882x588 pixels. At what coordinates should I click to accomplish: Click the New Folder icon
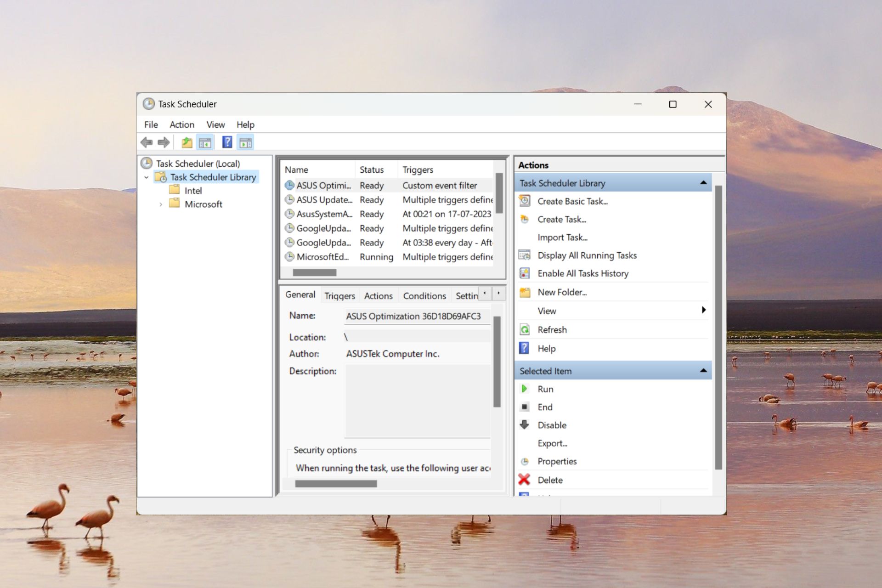525,292
